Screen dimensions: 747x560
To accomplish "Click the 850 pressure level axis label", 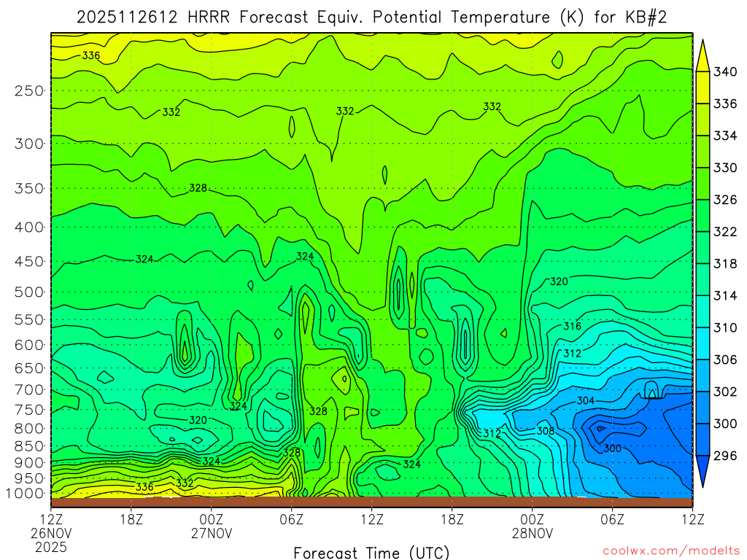I will [x=28, y=446].
